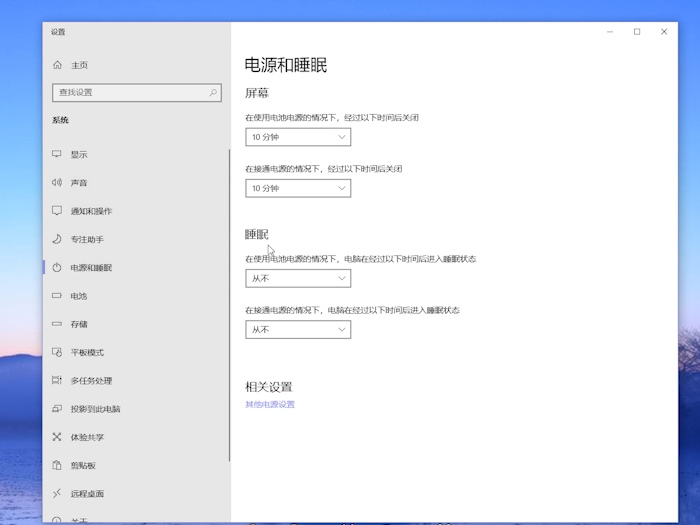This screenshot has width=700, height=525.
Task: Go to 远程桌面 settings
Action: coord(87,494)
